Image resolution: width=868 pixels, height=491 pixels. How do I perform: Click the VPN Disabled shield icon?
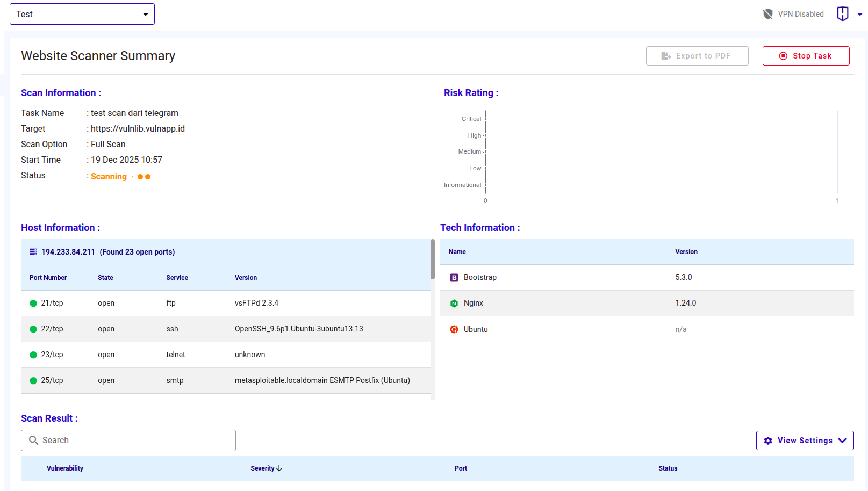[767, 14]
